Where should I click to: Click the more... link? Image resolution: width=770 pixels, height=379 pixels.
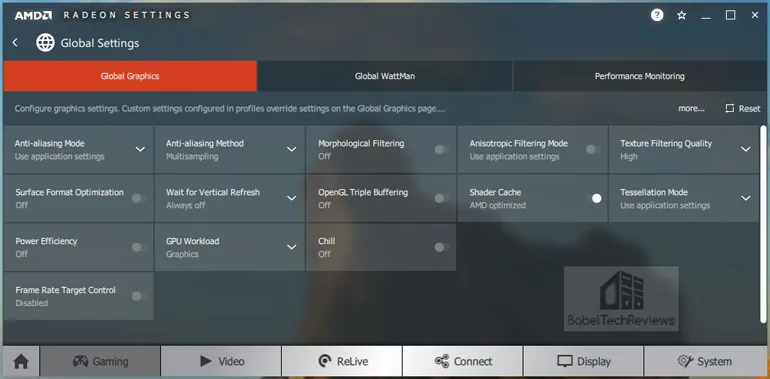click(x=691, y=108)
